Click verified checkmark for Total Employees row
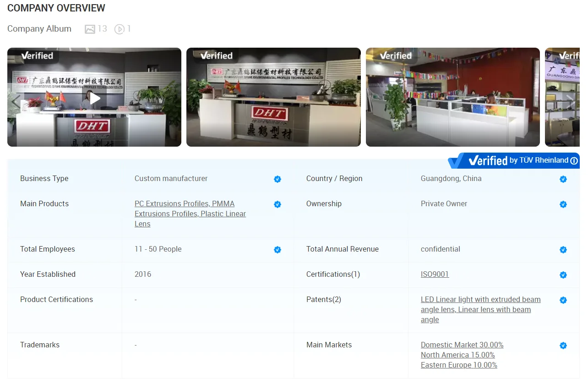The image size is (588, 379). [278, 250]
